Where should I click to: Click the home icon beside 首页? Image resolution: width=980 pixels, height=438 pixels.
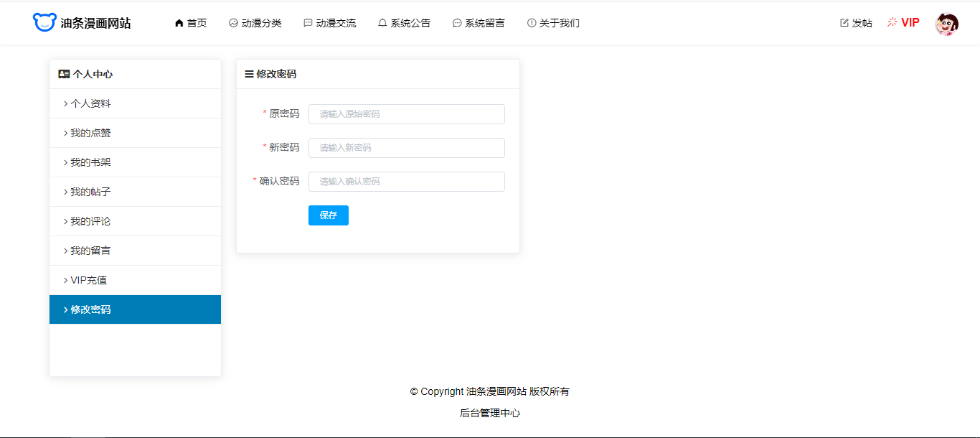tap(179, 23)
